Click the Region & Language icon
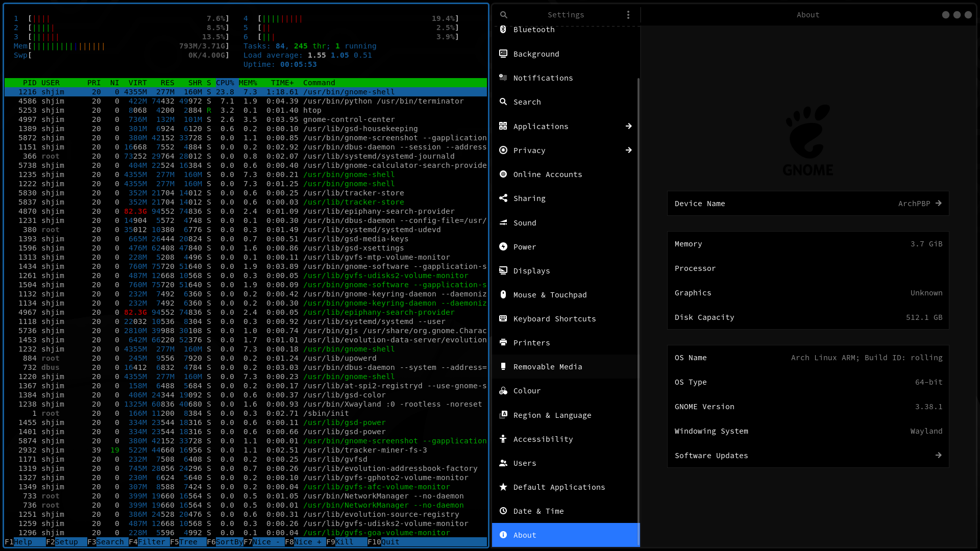This screenshot has height=551, width=980. click(x=503, y=415)
